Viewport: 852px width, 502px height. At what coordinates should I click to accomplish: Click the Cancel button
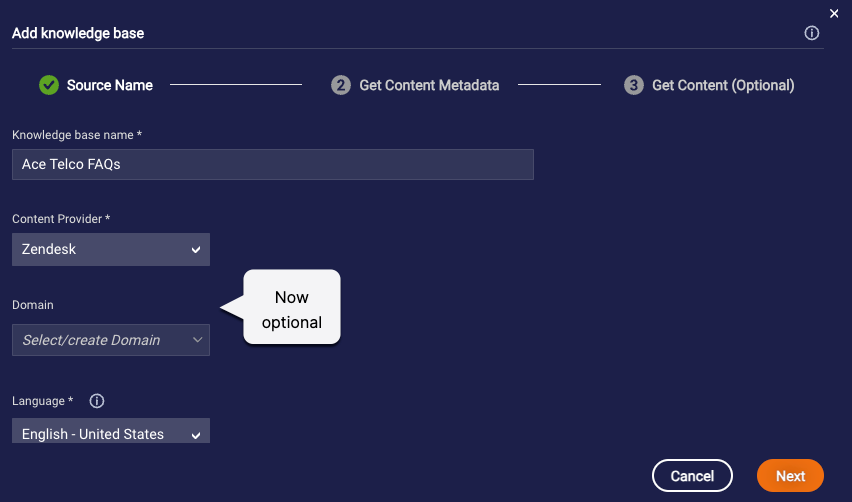(x=692, y=476)
